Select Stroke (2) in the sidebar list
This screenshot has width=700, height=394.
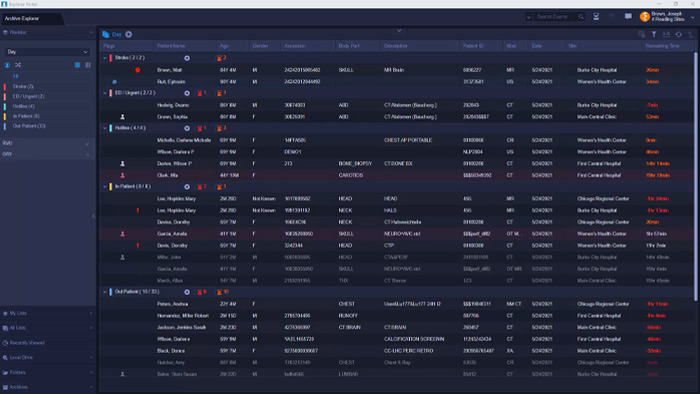pos(23,87)
